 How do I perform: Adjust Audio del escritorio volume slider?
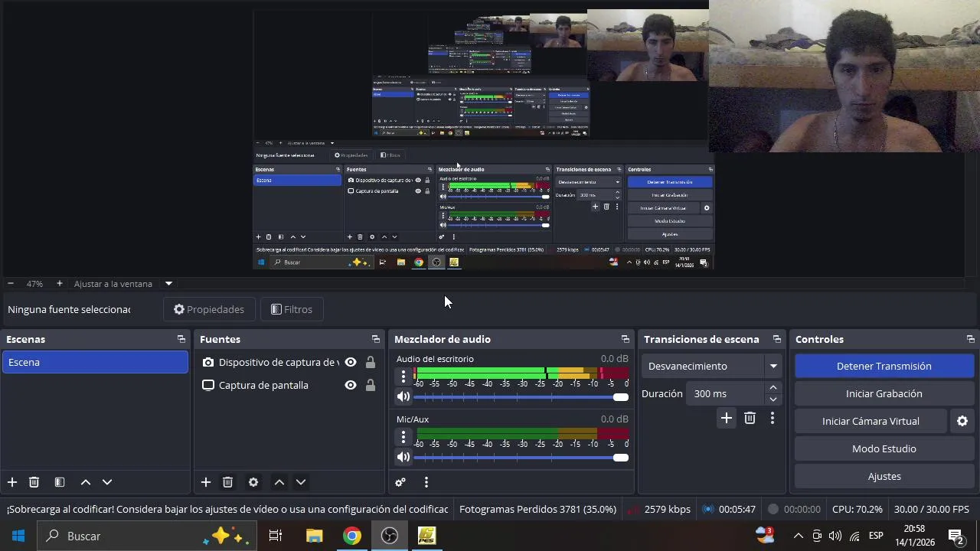click(521, 396)
